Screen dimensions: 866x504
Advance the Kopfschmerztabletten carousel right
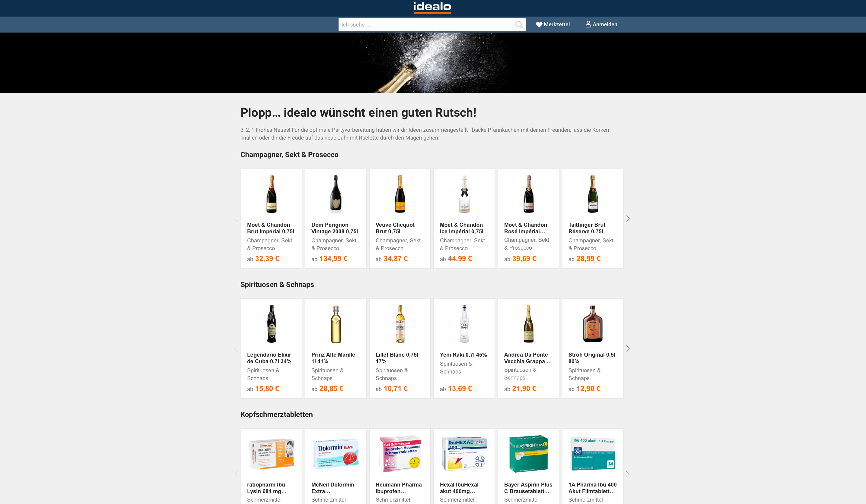tap(628, 474)
